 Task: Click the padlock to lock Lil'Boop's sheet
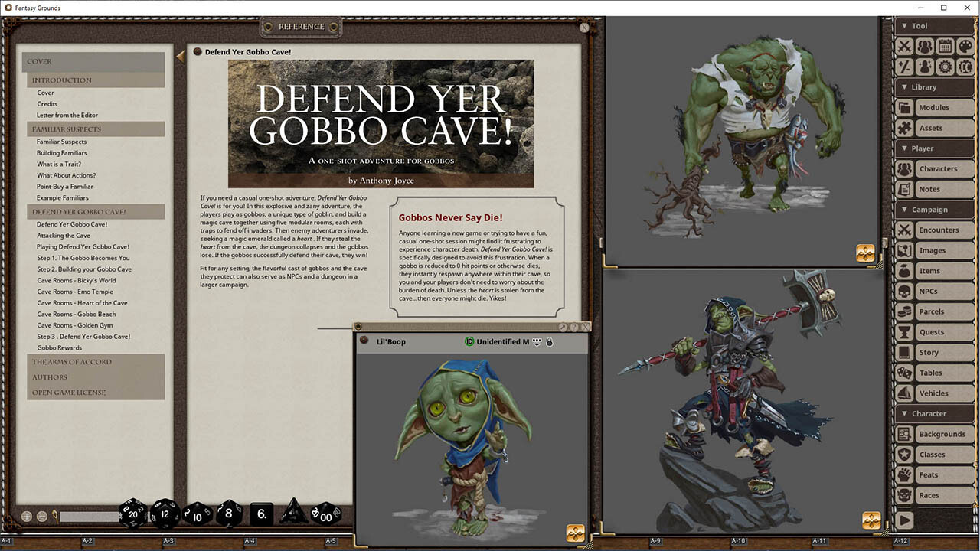pyautogui.click(x=550, y=341)
